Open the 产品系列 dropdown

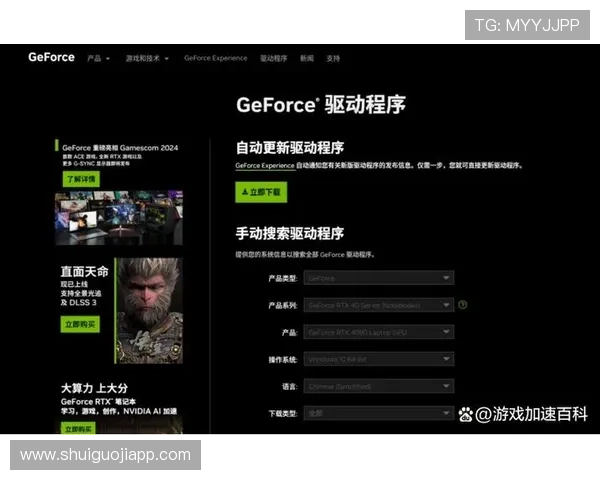coord(379,305)
